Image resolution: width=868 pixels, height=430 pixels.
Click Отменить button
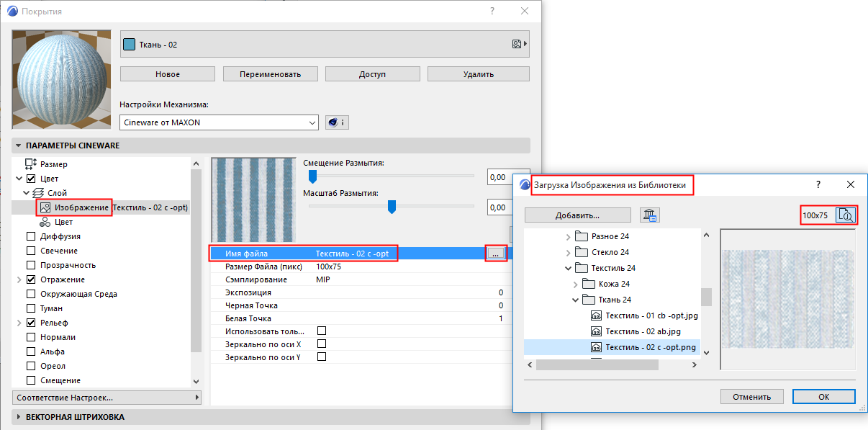[752, 397]
